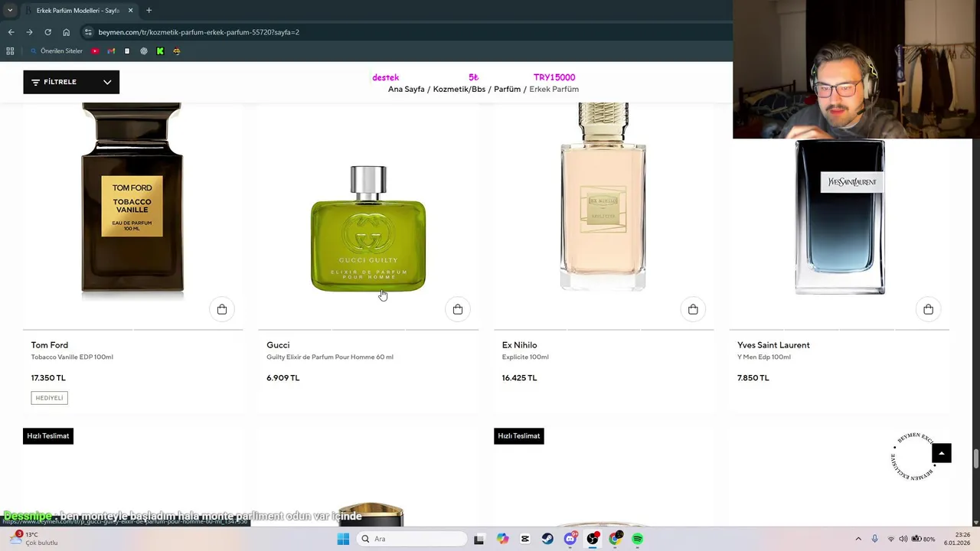Open Önerilen Siteler bookmark folder
The height and width of the screenshot is (551, 980).
click(56, 51)
